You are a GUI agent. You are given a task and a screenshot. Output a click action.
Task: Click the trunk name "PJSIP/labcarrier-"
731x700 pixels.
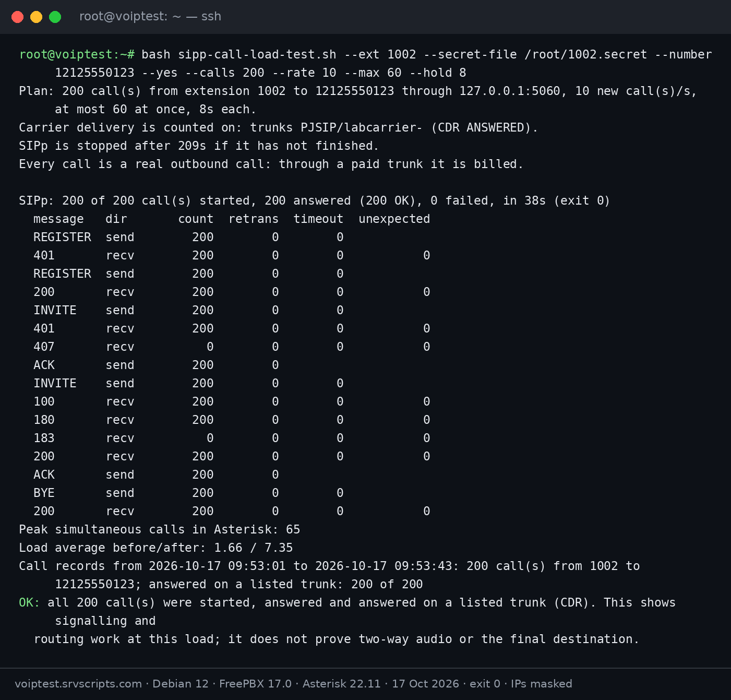click(362, 127)
